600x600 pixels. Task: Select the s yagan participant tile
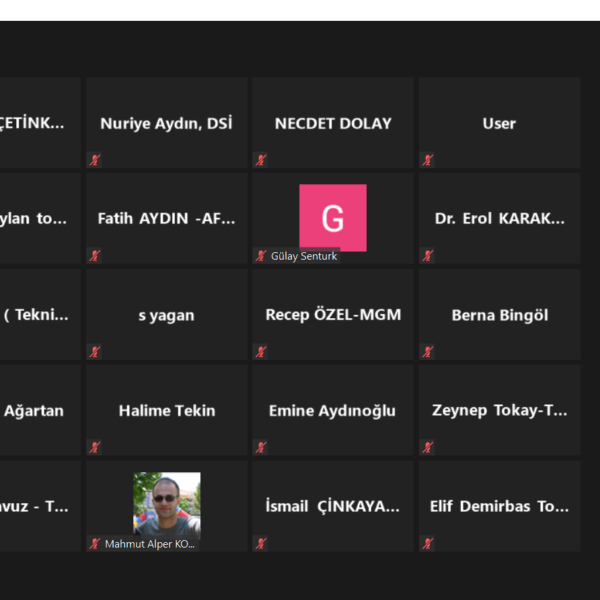167,314
